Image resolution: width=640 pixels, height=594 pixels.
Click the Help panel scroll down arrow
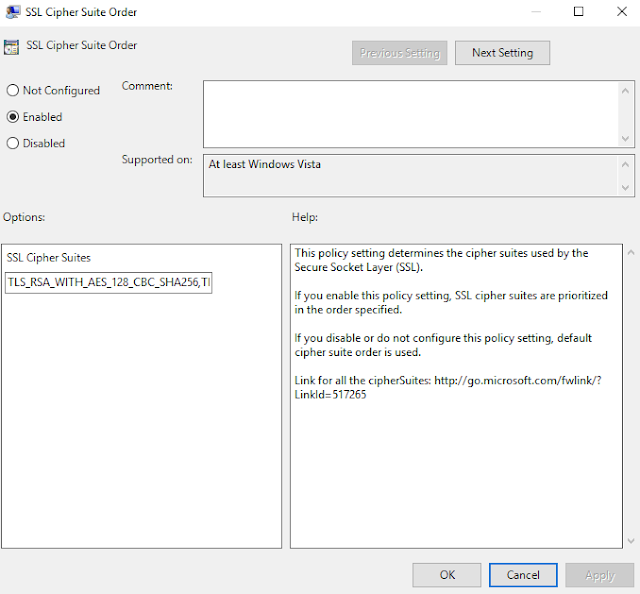point(631,541)
